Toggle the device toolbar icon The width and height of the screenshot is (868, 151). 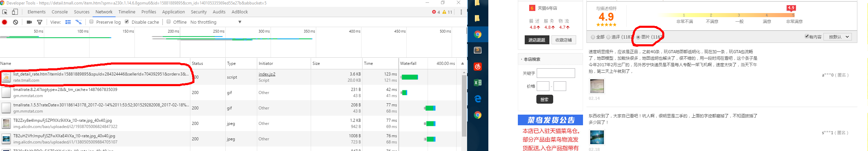[x=15, y=12]
